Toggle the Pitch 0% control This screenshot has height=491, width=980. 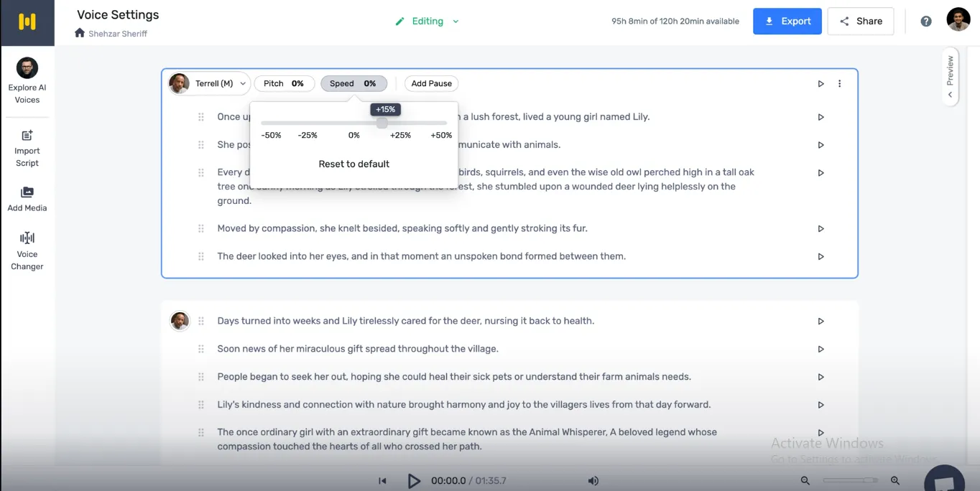click(x=284, y=84)
